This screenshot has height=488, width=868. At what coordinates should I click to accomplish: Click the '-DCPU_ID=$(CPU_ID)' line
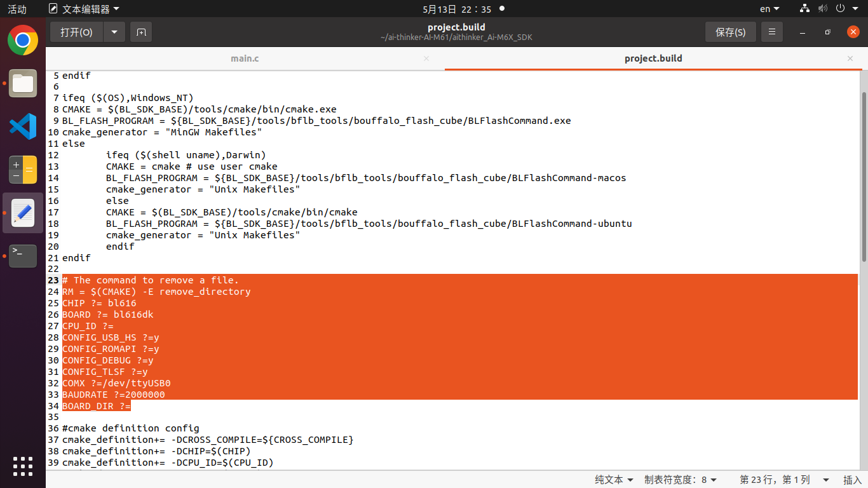[x=168, y=463]
